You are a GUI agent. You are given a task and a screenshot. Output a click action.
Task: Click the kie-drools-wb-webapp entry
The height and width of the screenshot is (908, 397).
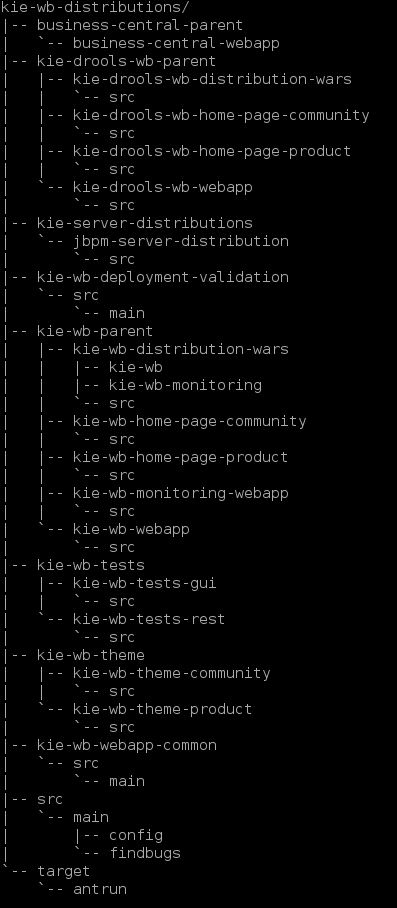coord(163,187)
